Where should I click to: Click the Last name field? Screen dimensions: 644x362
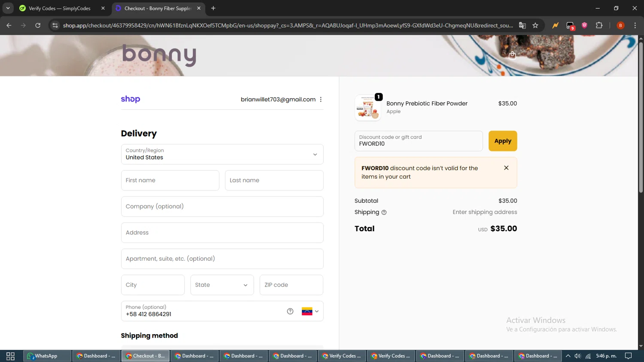point(274,181)
